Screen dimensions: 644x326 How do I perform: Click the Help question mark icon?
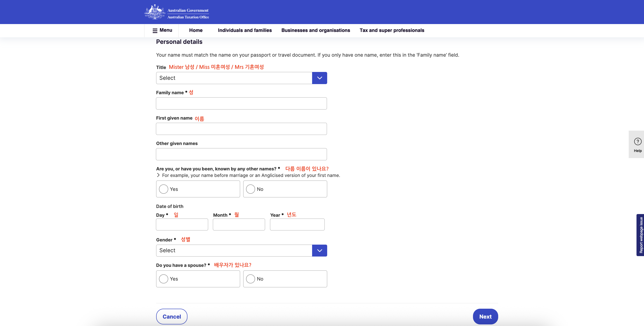coord(637,142)
